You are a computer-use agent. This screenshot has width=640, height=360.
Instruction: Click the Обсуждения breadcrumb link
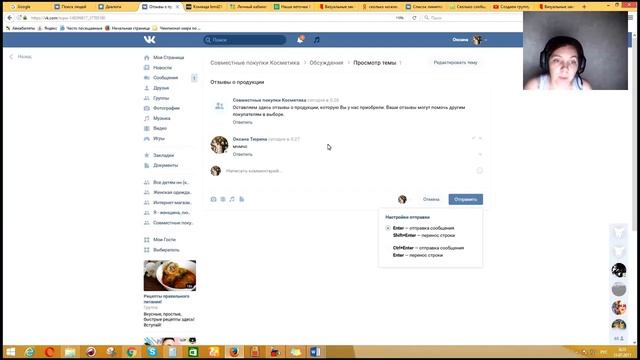point(326,63)
